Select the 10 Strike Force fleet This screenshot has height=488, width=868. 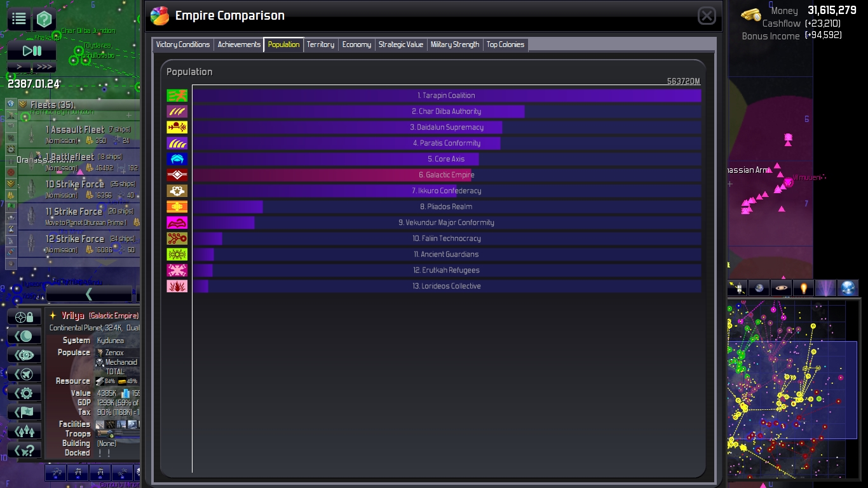tap(79, 189)
